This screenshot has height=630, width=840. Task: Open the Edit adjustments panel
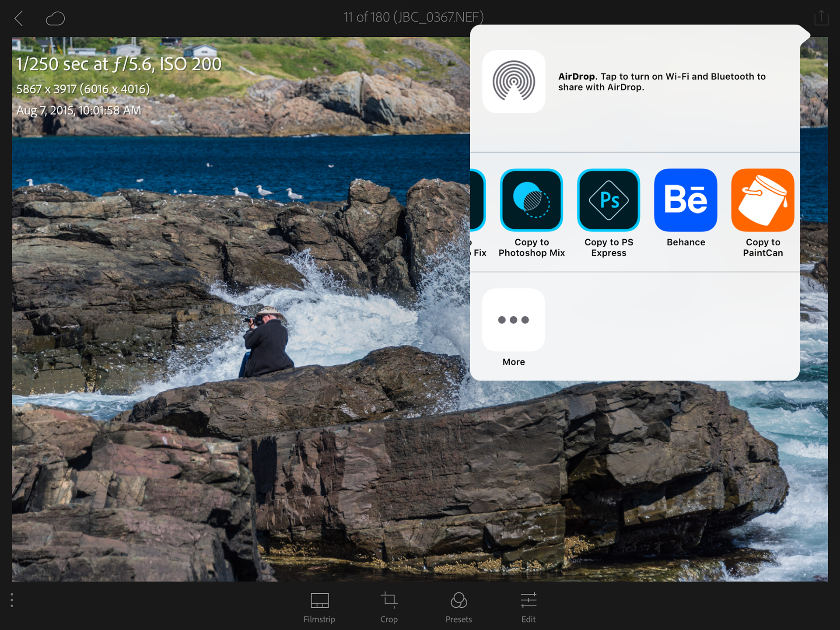pos(528,607)
